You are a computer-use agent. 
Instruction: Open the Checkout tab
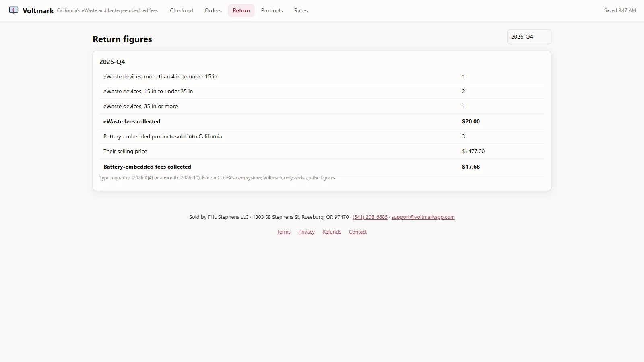[182, 10]
